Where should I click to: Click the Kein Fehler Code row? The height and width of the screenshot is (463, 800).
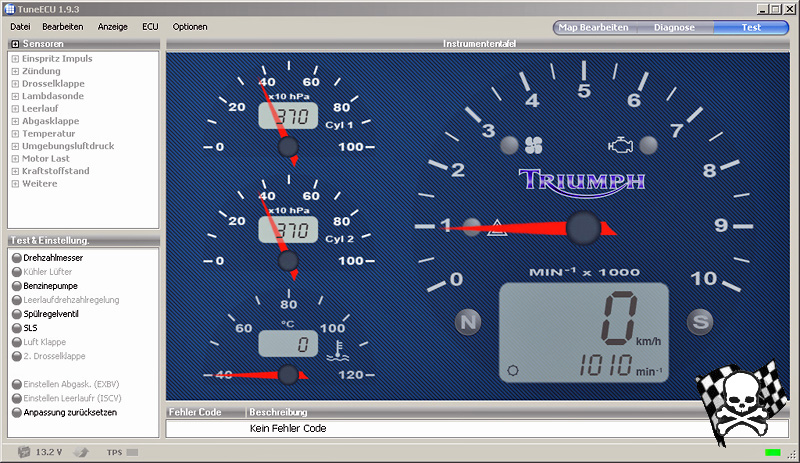click(x=287, y=428)
